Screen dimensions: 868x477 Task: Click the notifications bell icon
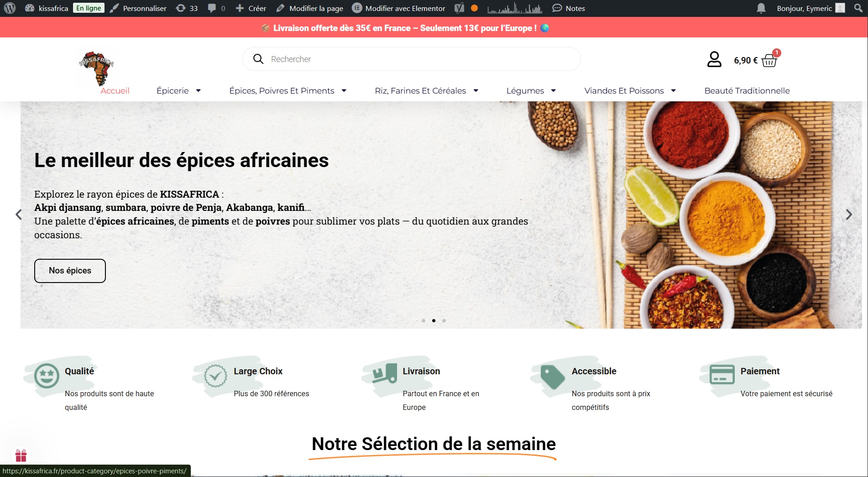[761, 8]
